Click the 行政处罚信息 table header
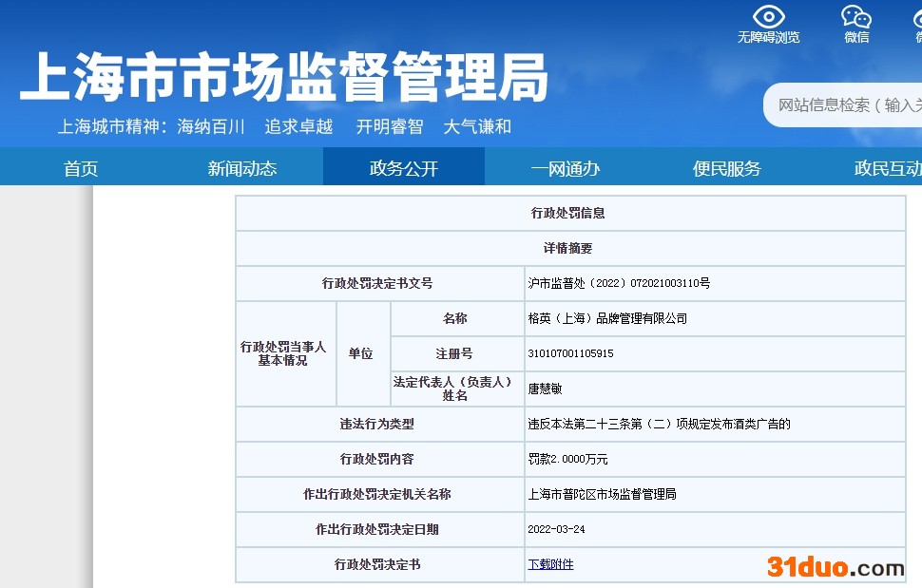 point(568,214)
